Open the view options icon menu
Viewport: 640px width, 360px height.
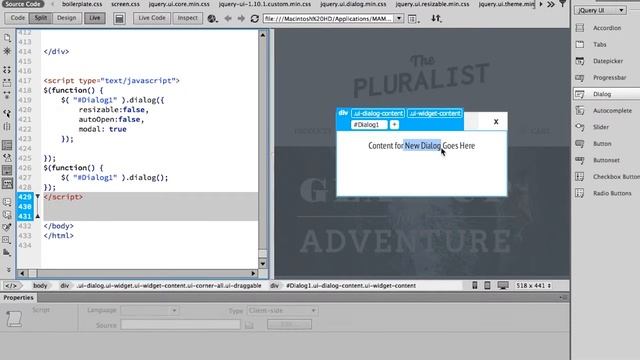point(413,19)
